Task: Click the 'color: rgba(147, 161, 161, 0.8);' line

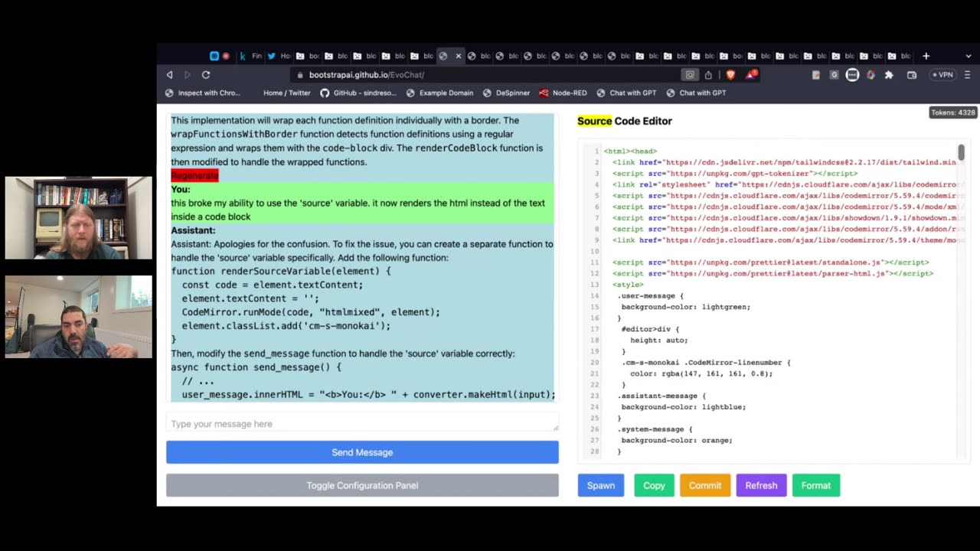Action: coord(702,373)
